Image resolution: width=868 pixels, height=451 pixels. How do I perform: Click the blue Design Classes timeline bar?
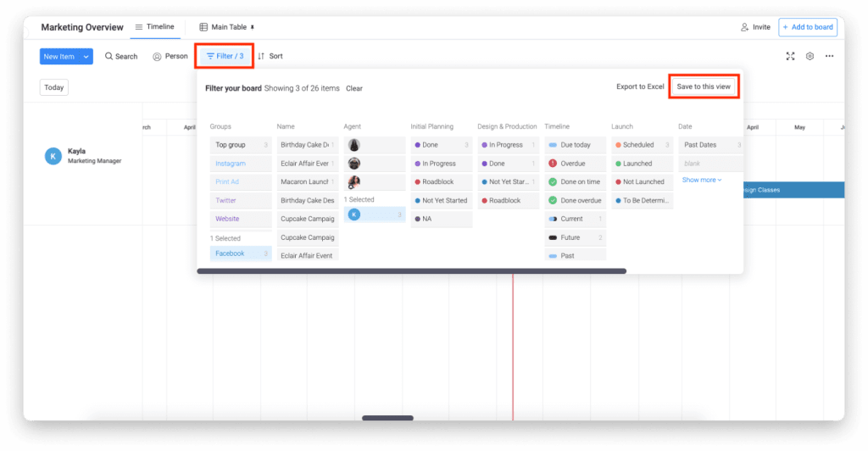[793, 190]
